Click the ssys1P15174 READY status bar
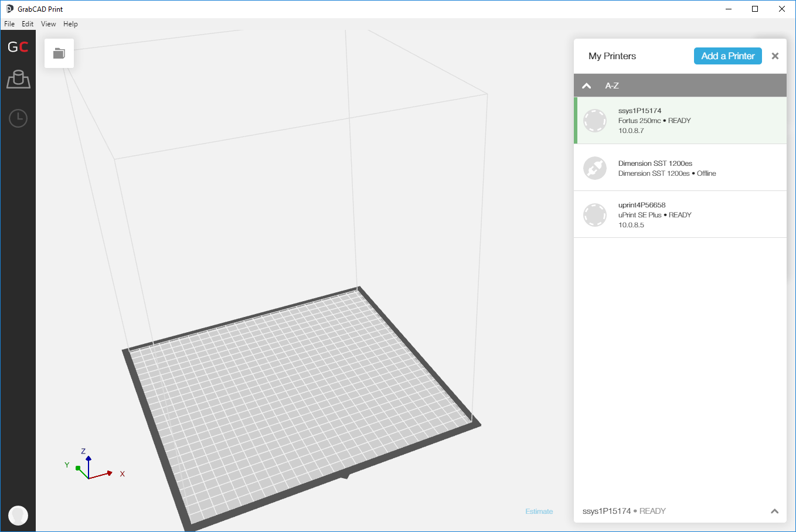Screen dimensions: 796x532 pyautogui.click(x=680, y=511)
